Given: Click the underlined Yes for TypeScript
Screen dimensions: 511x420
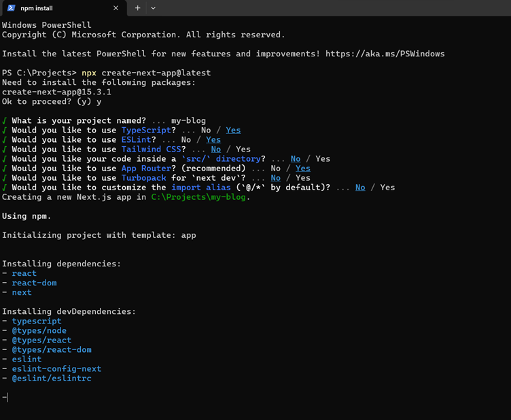Looking at the screenshot, I should click(x=233, y=130).
